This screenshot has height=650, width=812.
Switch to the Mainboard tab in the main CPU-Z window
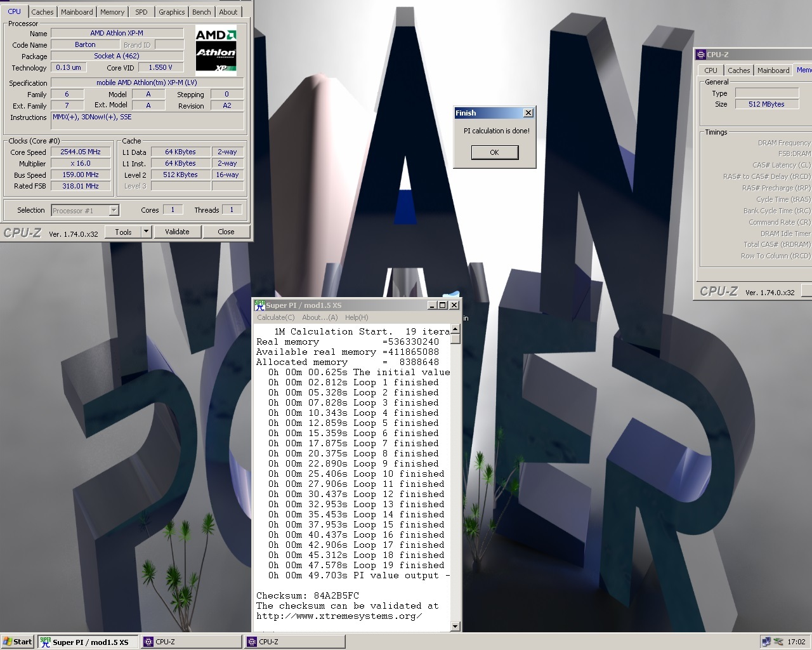(77, 12)
